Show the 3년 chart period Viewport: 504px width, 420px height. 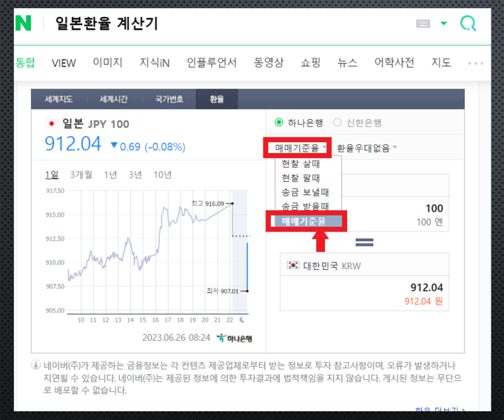click(x=135, y=175)
